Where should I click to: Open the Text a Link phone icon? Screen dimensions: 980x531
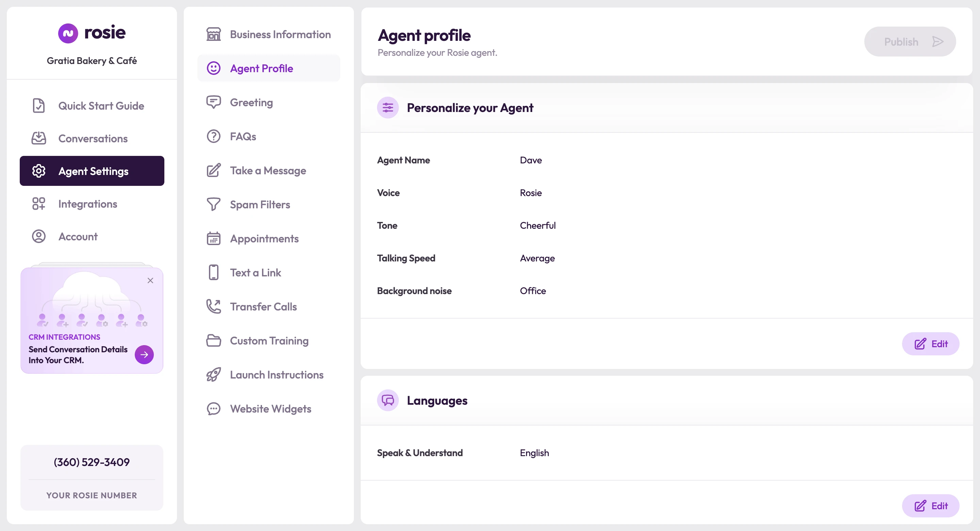pyautogui.click(x=213, y=273)
